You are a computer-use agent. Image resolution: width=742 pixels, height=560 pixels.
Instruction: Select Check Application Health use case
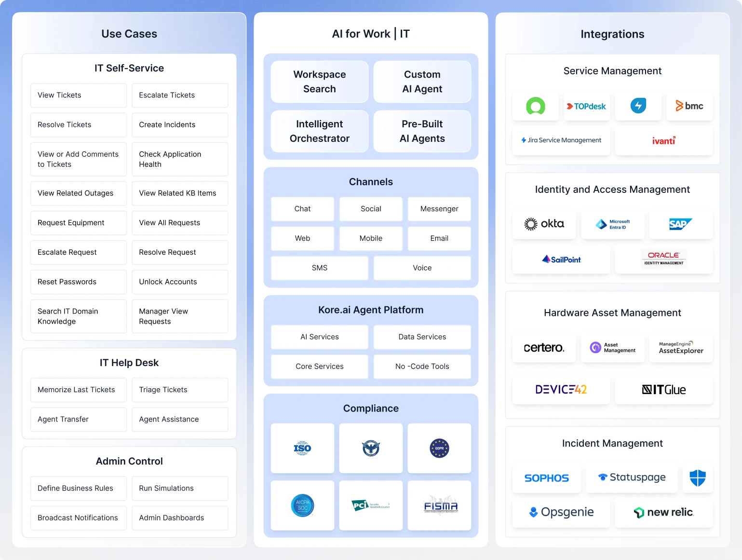(180, 159)
